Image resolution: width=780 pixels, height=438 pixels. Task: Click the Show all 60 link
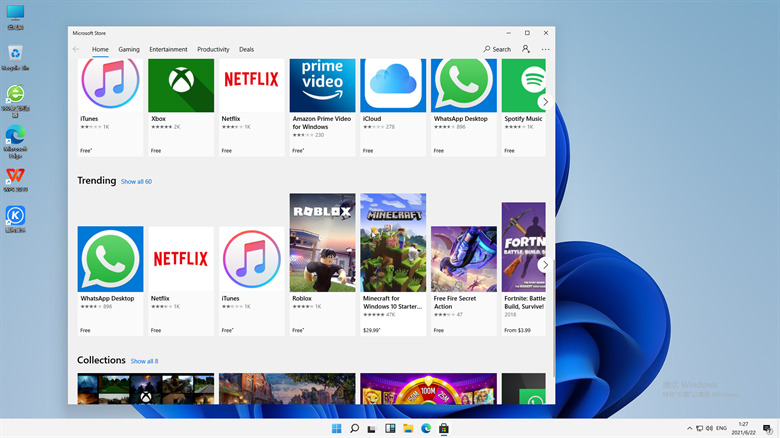(x=136, y=182)
